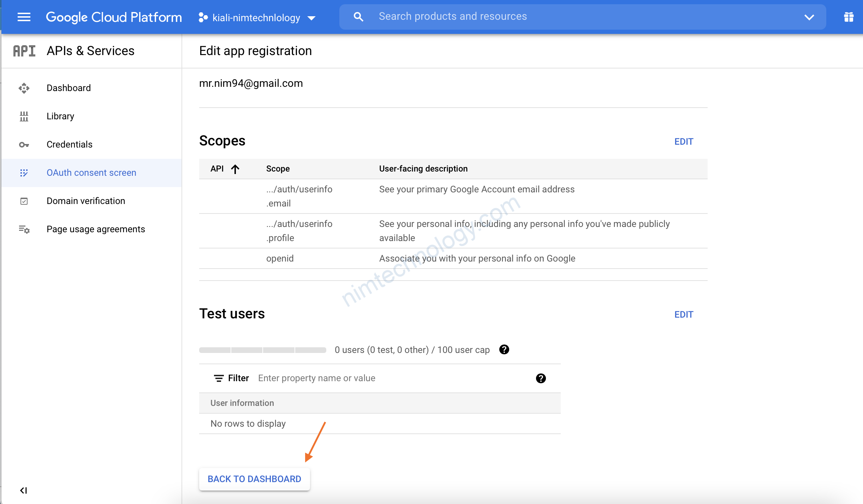Click the gift free trial icon
863x504 pixels.
coord(849,17)
